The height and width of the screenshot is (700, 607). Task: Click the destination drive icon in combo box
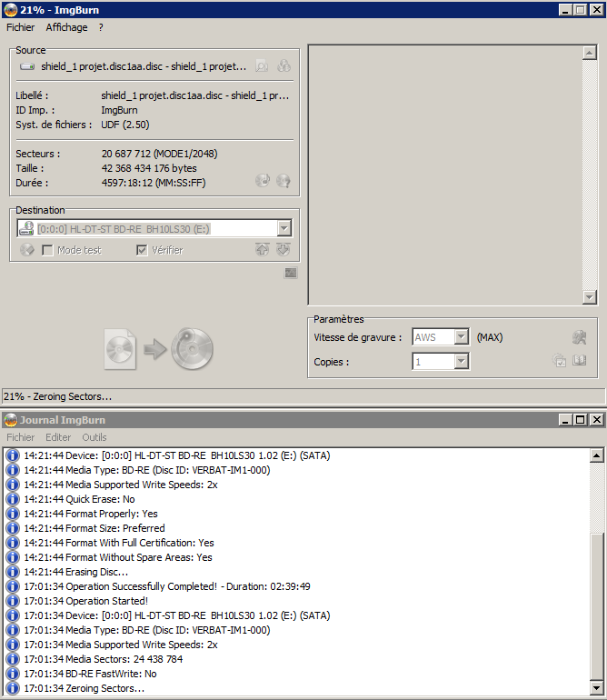coord(26,228)
